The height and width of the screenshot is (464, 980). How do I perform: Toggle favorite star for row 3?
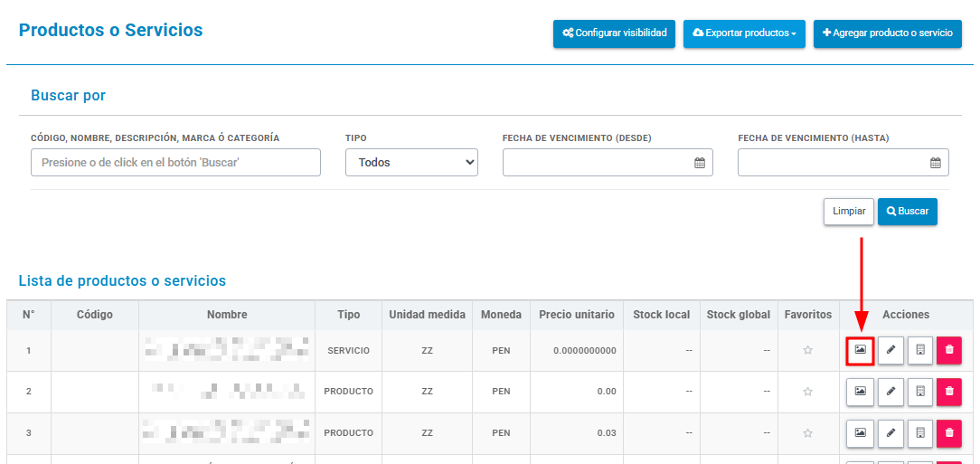tap(807, 432)
